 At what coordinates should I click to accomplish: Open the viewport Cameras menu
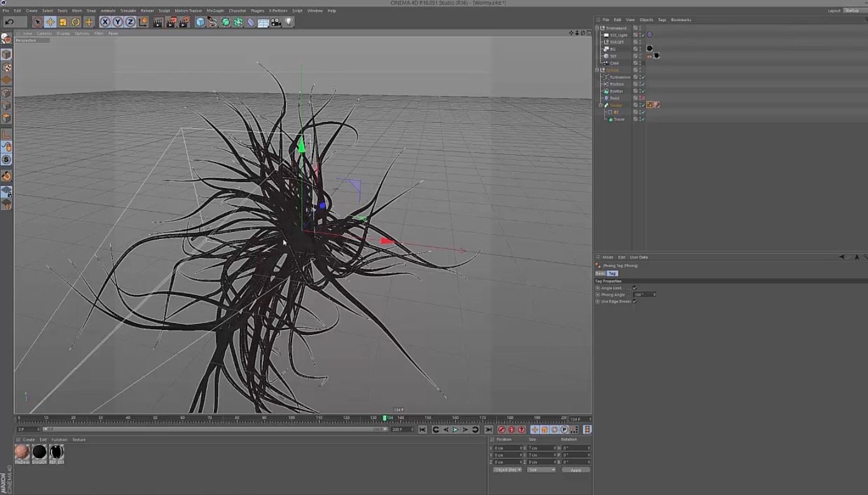[x=44, y=34]
